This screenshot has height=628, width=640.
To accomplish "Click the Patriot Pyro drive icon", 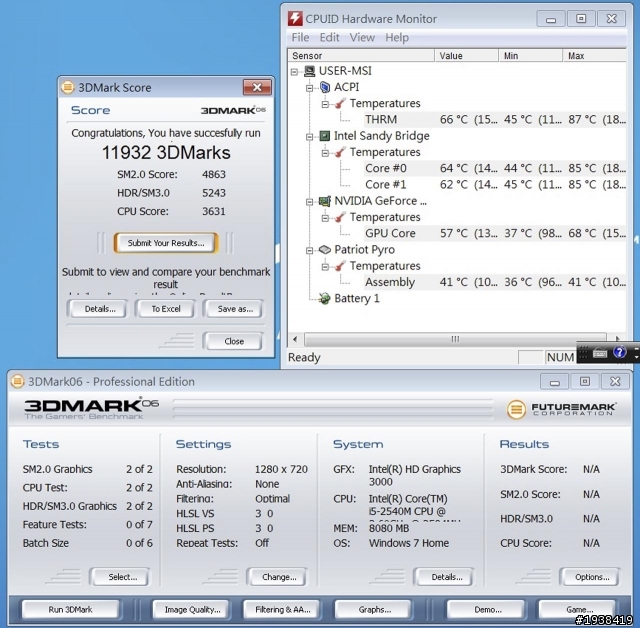I will point(325,249).
